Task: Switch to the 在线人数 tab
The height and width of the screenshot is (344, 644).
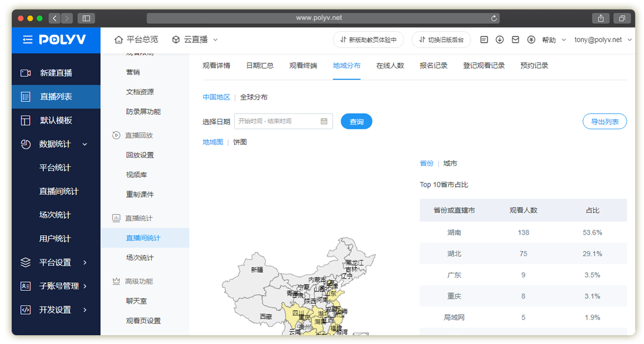Action: click(x=390, y=66)
